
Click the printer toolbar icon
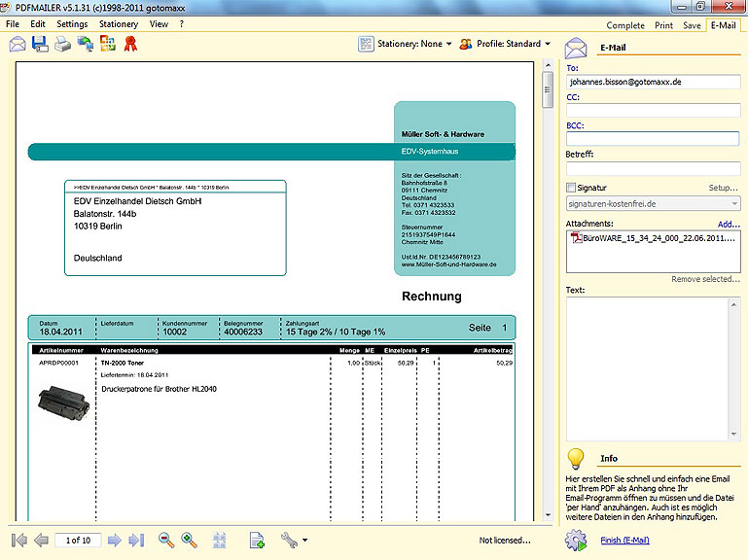tap(62, 45)
